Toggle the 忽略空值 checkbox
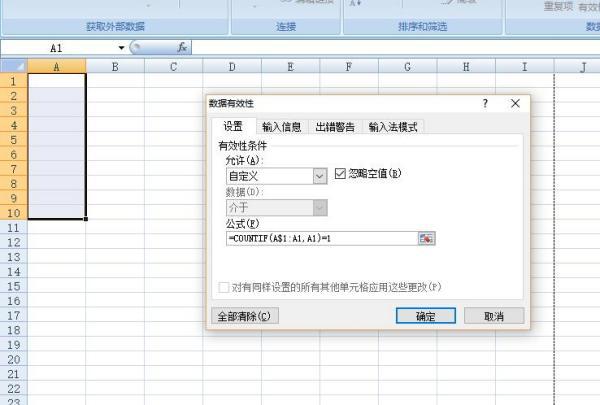This screenshot has width=600, height=405. (340, 174)
